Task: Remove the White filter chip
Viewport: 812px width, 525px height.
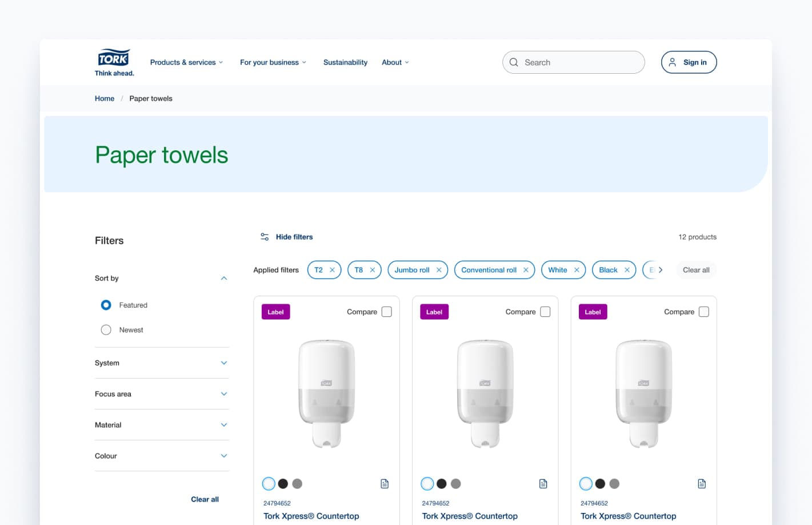Action: coord(577,270)
